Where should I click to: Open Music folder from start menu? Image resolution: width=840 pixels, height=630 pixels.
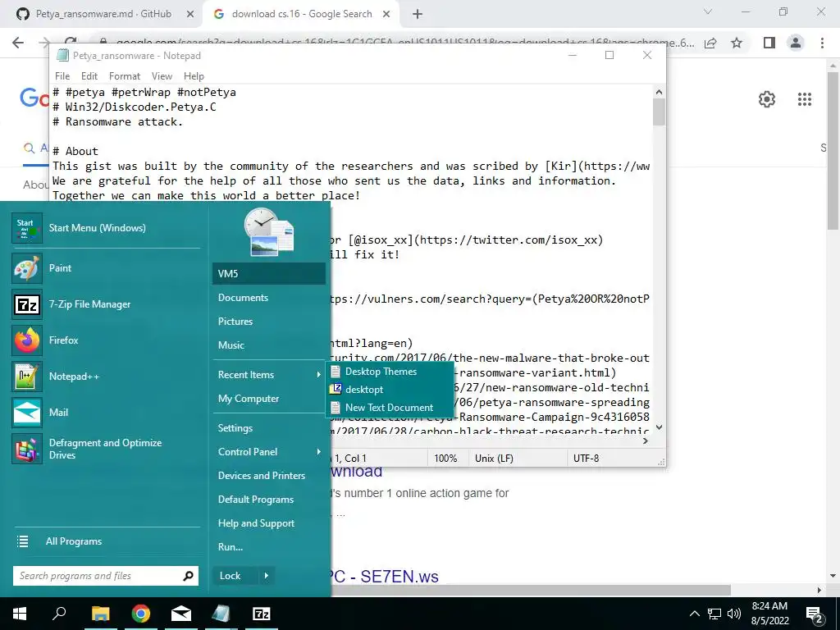pyautogui.click(x=268, y=345)
